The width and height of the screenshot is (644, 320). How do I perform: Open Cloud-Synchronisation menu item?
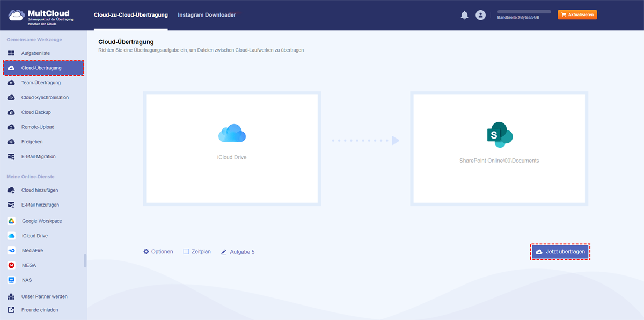coord(45,98)
